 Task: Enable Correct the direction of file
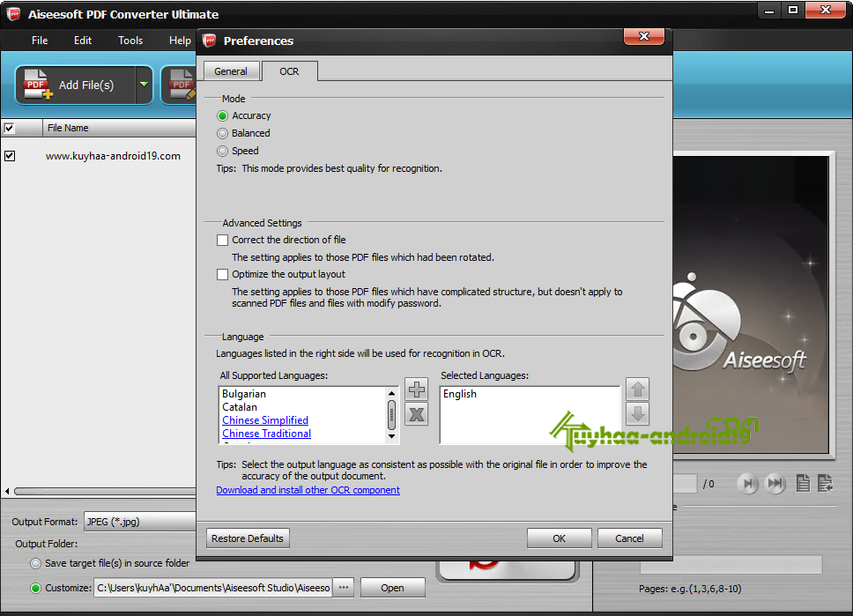point(222,240)
